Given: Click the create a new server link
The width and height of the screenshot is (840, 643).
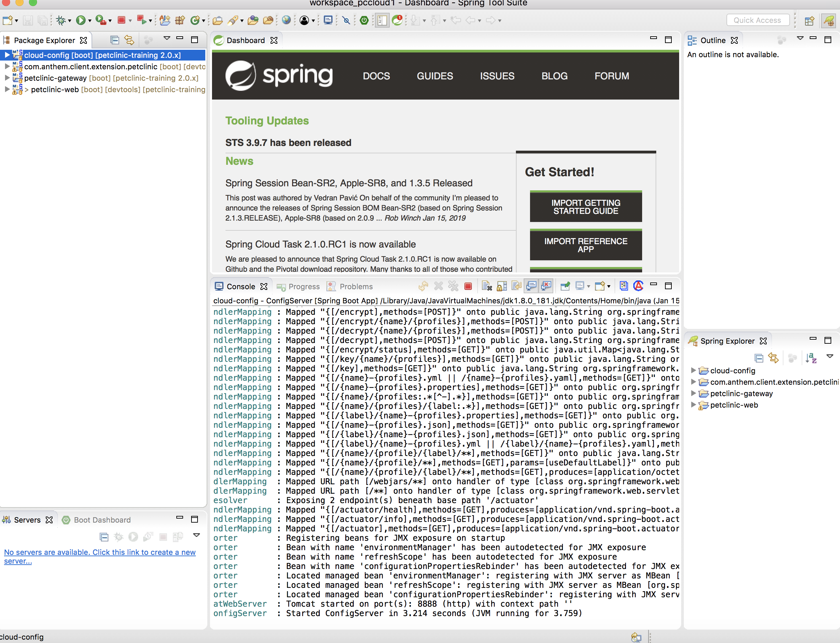Looking at the screenshot, I should 100,557.
